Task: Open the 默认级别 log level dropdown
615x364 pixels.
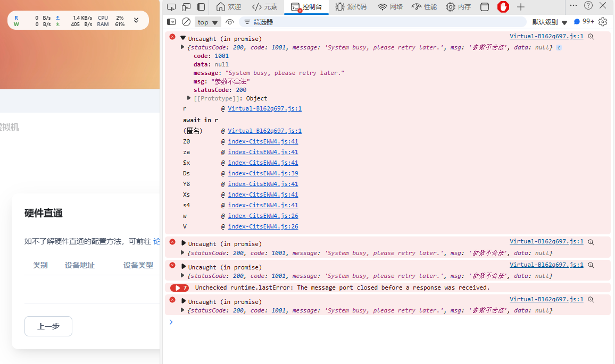Action: tap(550, 22)
